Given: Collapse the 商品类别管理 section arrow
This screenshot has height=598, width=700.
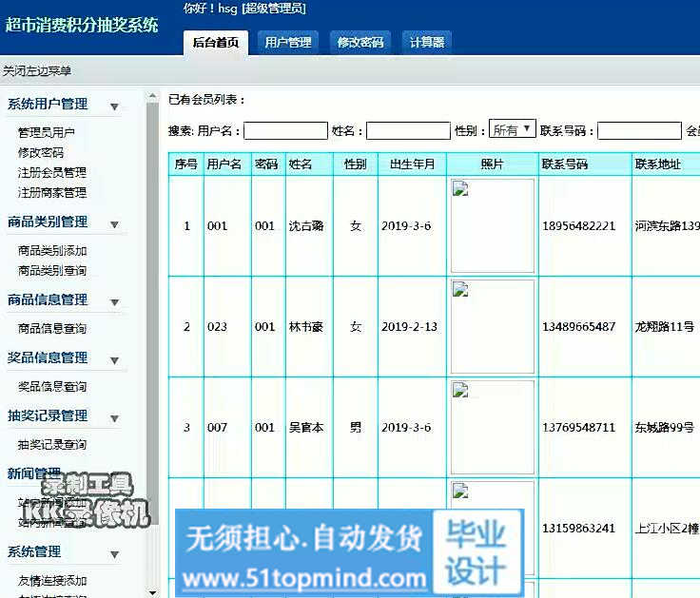Looking at the screenshot, I should (x=115, y=224).
